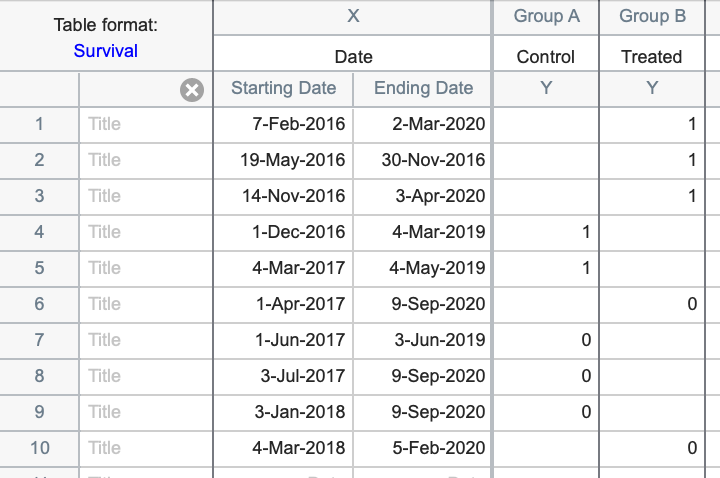720x478 pixels.
Task: Click the Title field in row 8
Action: click(145, 376)
